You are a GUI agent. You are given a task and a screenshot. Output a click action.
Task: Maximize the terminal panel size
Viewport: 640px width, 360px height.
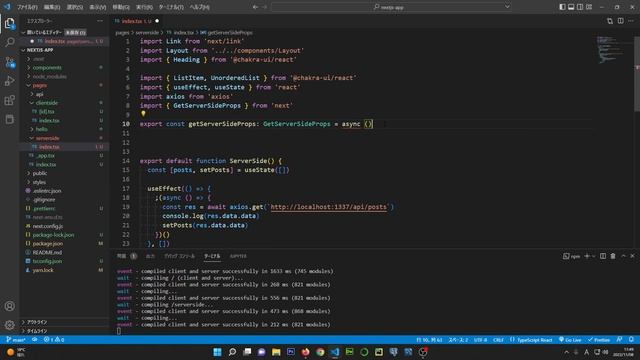[623, 256]
